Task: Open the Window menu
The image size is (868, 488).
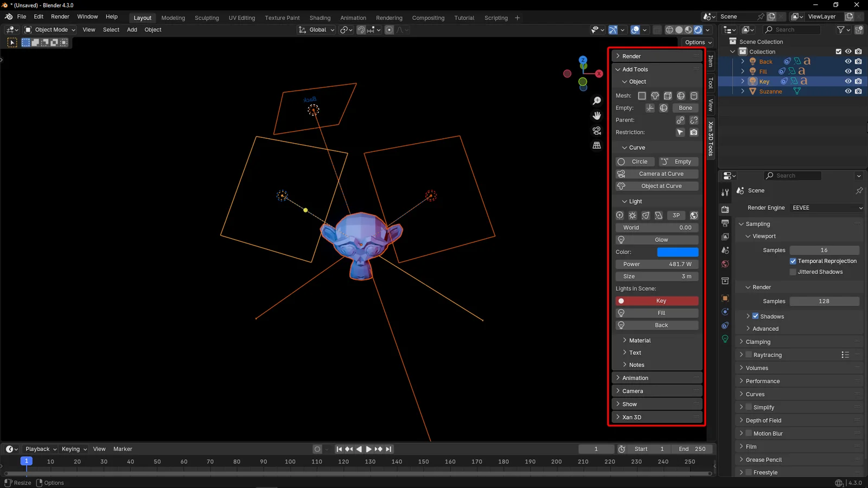Action: point(87,16)
